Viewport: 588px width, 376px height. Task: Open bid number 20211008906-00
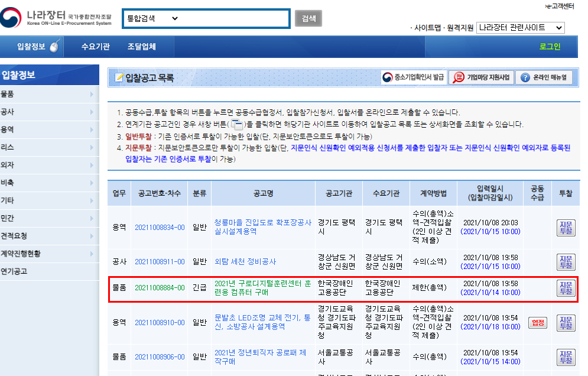point(160,357)
